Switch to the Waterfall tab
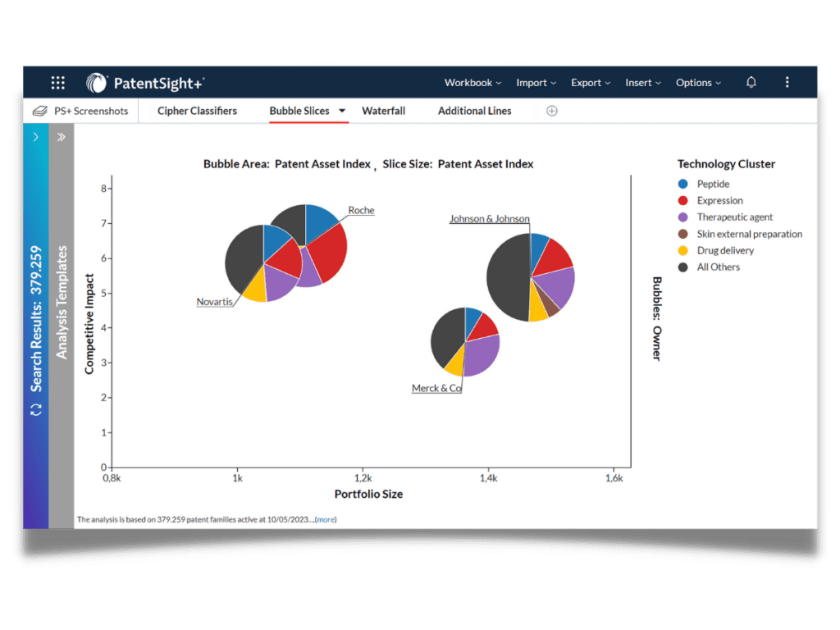 pyautogui.click(x=383, y=111)
